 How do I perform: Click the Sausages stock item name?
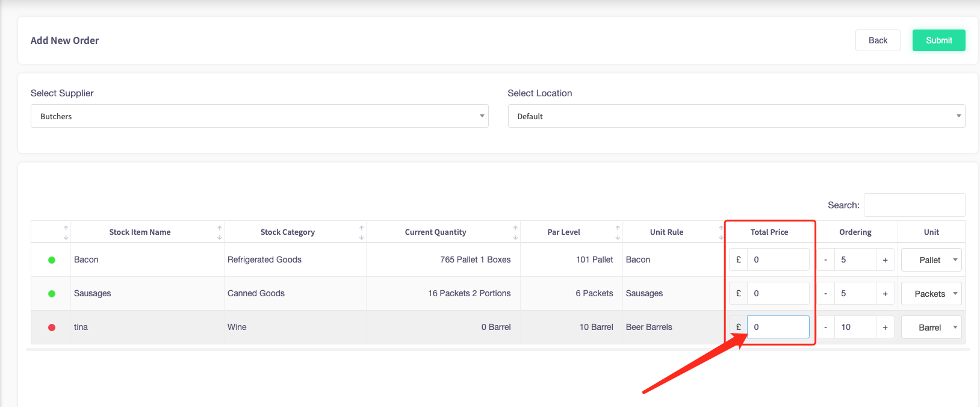pyautogui.click(x=92, y=293)
